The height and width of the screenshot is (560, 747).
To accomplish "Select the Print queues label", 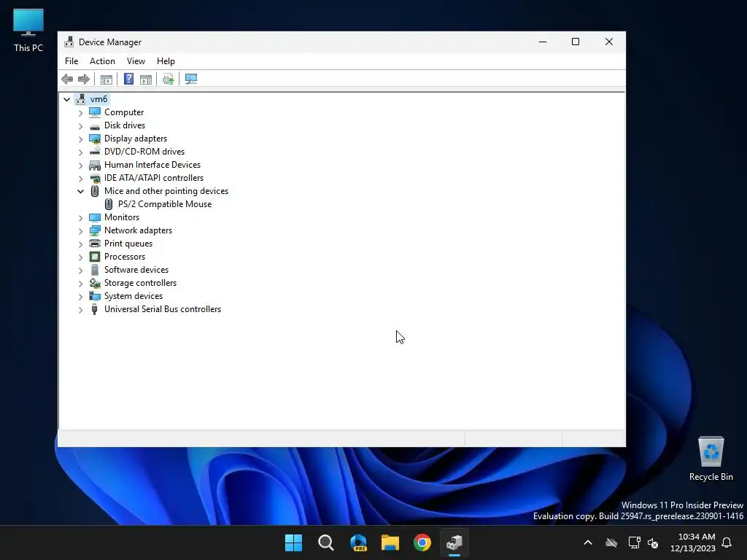I will pos(128,244).
